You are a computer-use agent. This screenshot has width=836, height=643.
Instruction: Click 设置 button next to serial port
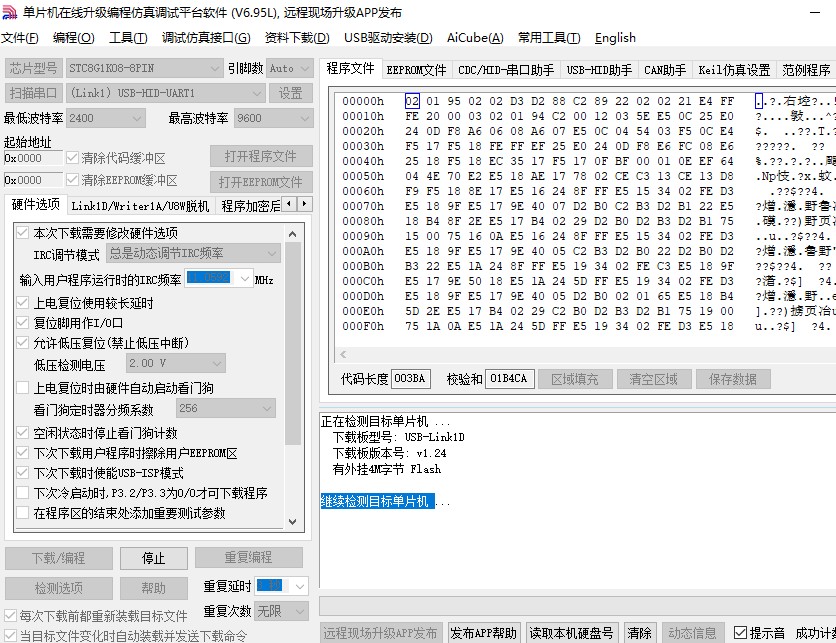tap(291, 93)
